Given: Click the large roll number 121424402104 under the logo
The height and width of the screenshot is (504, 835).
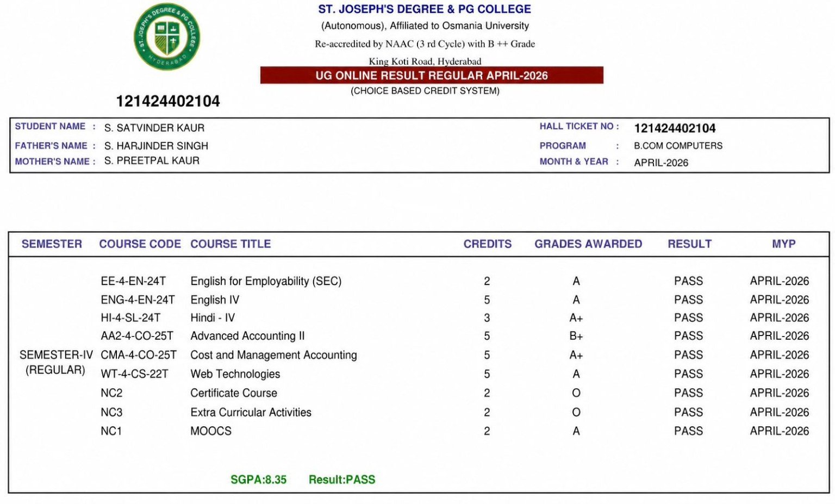Looking at the screenshot, I should pyautogui.click(x=168, y=101).
